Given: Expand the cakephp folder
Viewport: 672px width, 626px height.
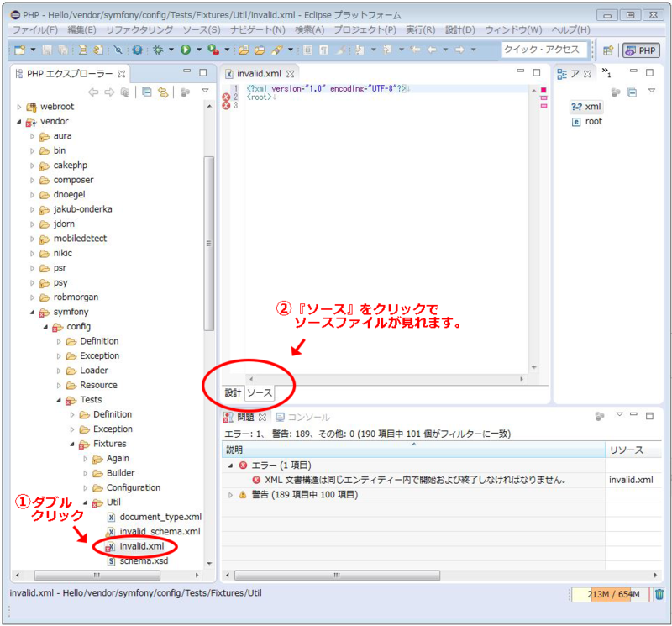Looking at the screenshot, I should pos(32,166).
